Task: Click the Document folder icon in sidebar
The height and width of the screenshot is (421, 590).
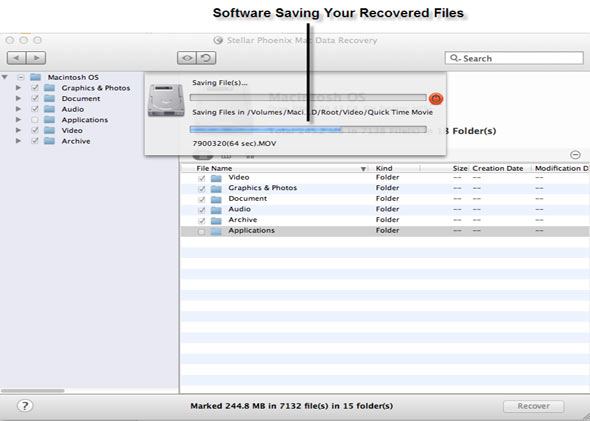Action: tap(49, 98)
